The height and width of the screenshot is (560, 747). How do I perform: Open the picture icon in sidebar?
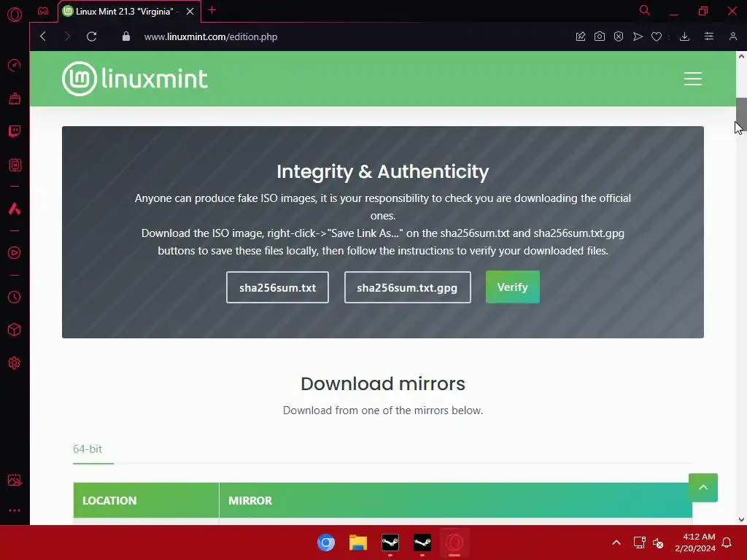(15, 480)
